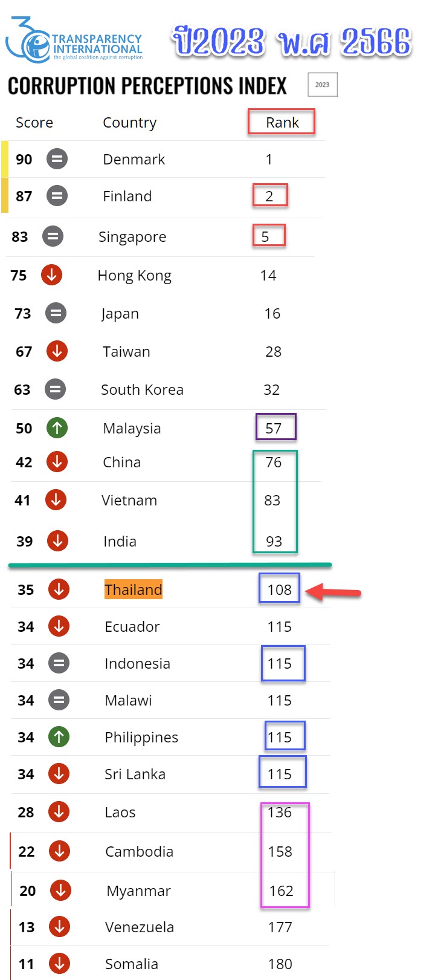
Task: Click the red down arrow beside Myanmar
Action: [x=60, y=890]
